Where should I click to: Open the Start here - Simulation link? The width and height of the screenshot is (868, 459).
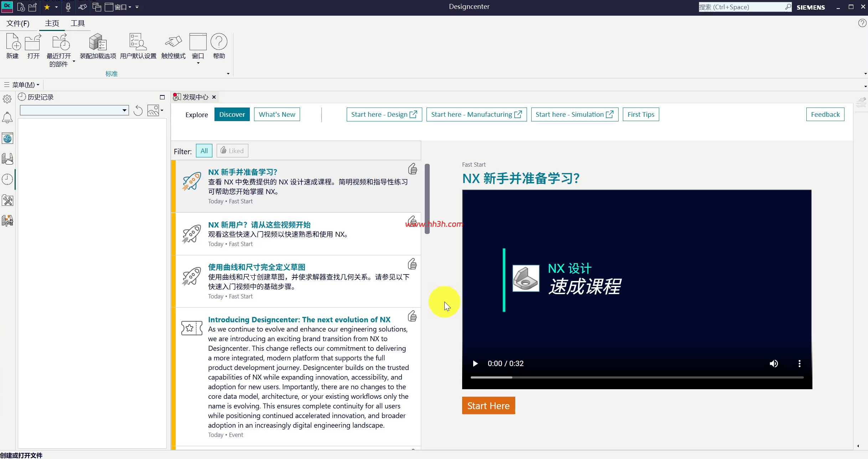[574, 114]
